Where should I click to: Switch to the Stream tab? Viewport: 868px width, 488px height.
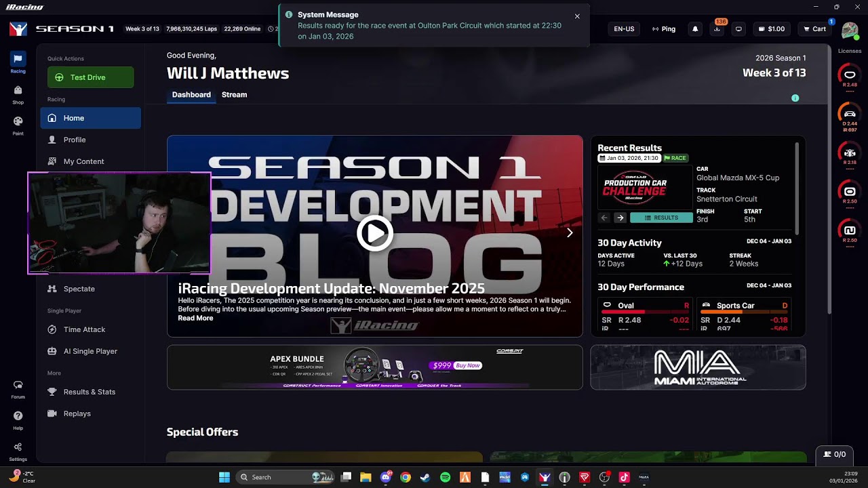(x=234, y=95)
